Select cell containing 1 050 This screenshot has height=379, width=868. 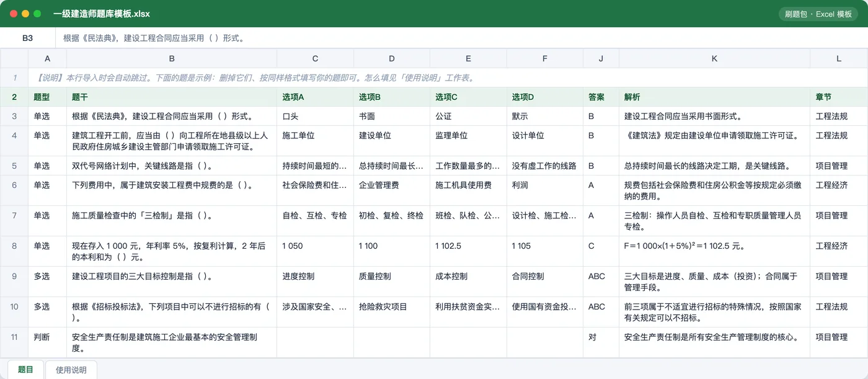[x=315, y=251]
